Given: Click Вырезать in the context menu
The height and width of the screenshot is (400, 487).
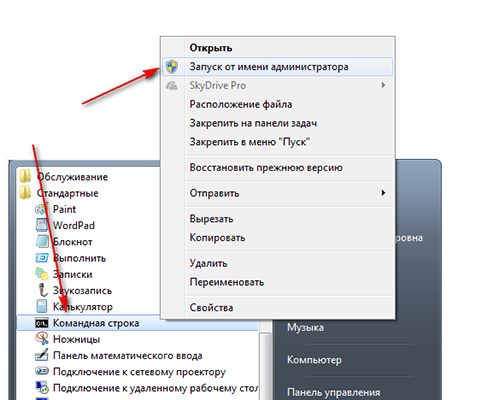Looking at the screenshot, I should click(278, 219).
